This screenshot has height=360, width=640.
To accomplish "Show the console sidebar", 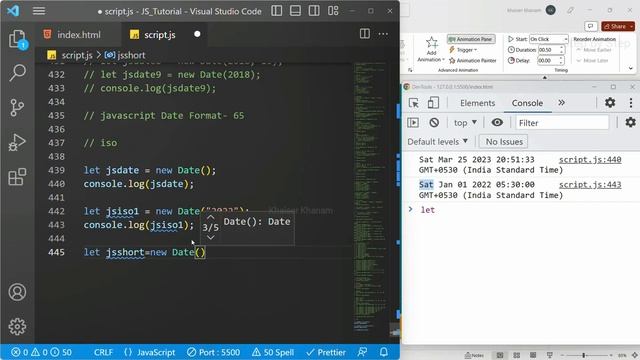I will coord(413,122).
